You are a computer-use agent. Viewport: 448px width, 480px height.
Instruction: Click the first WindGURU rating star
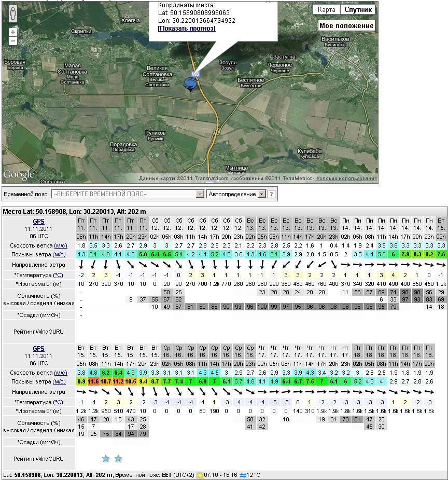pos(106,459)
